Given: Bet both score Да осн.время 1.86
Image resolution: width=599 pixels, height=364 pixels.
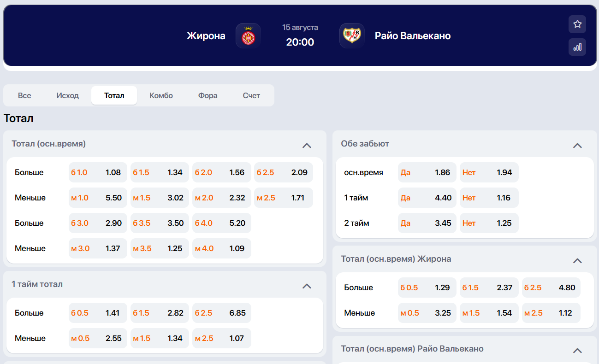Looking at the screenshot, I should (x=427, y=172).
